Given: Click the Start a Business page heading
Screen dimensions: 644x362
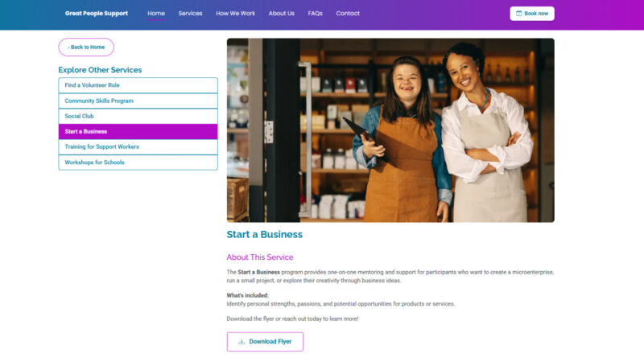Looking at the screenshot, I should pos(265,234).
